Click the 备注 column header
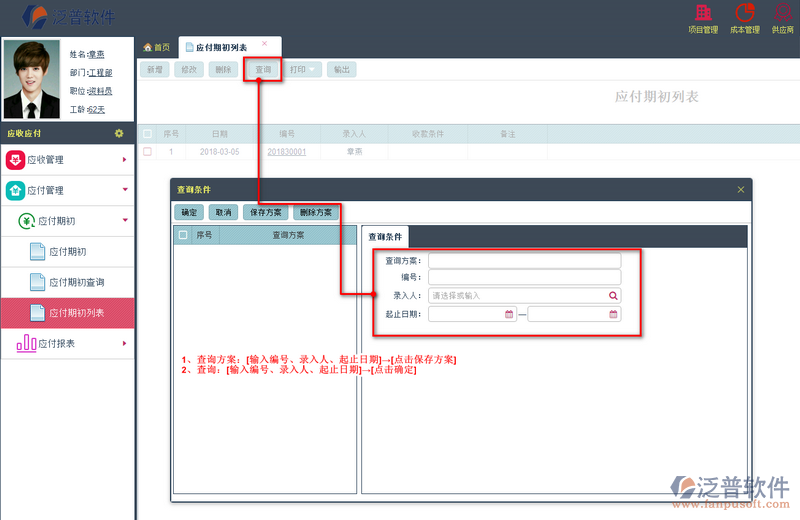Screen dimensions: 800x520 (x=508, y=134)
